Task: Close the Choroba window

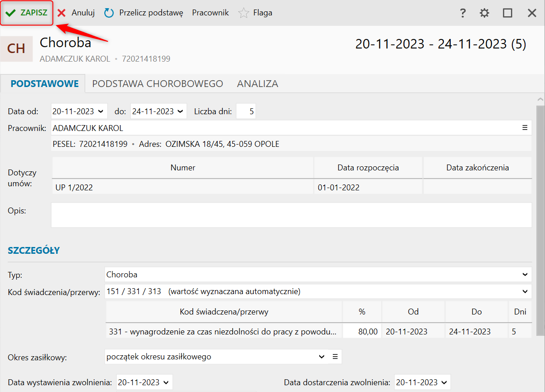Action: pyautogui.click(x=532, y=13)
